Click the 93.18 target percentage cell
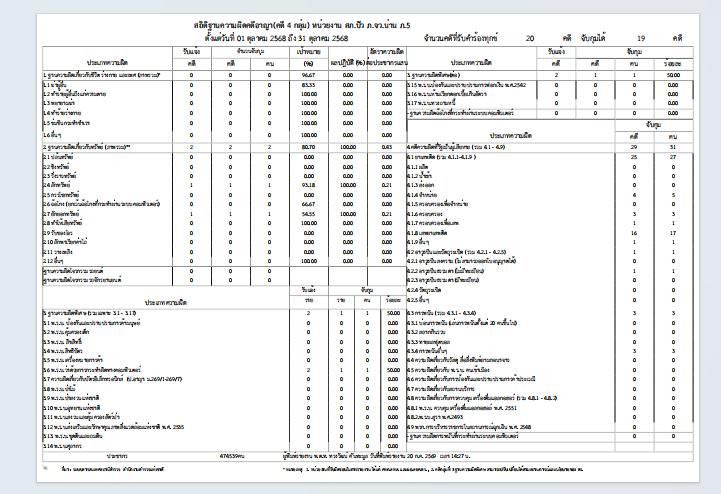The width and height of the screenshot is (721, 494). (x=309, y=185)
